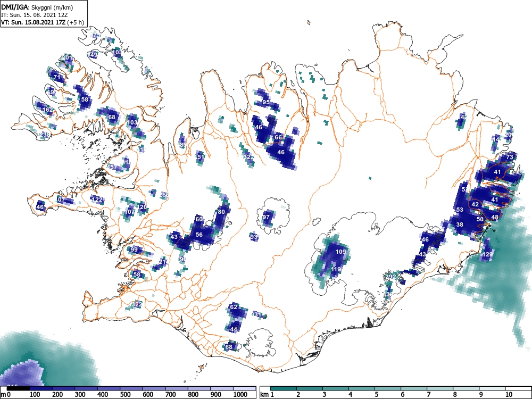Screen dimensions: 532x399
Task: Click the '92' visibility value in the southeast
Action: pyautogui.click(x=392, y=277)
